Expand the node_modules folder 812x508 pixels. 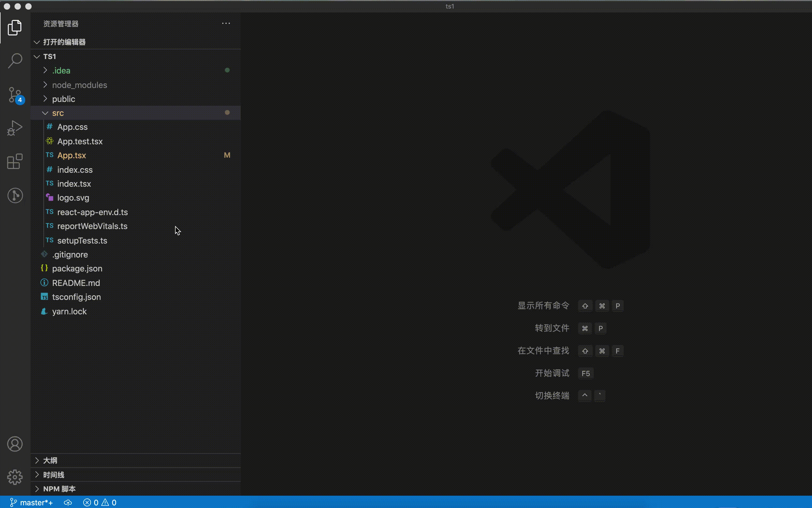(79, 85)
